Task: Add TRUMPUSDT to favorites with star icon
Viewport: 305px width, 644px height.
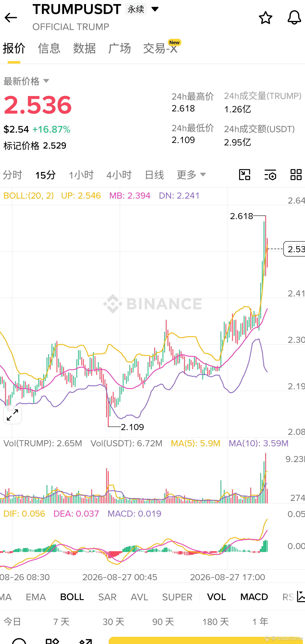Action: (265, 18)
